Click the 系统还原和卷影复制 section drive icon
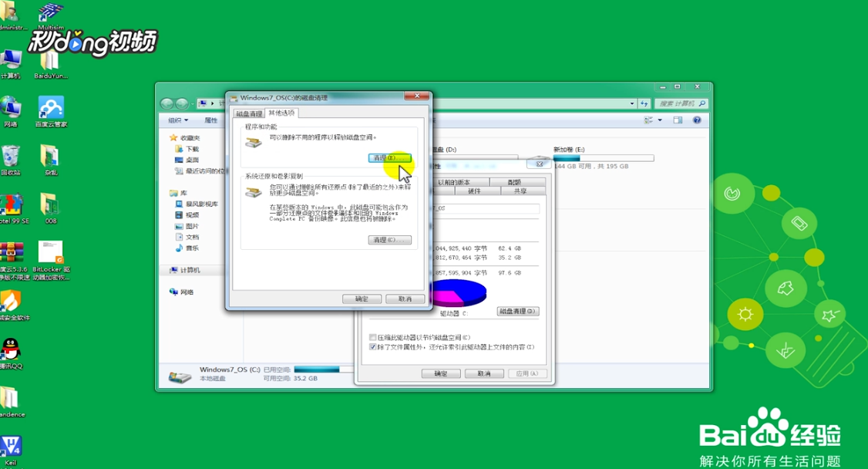The width and height of the screenshot is (868, 469). point(254,191)
